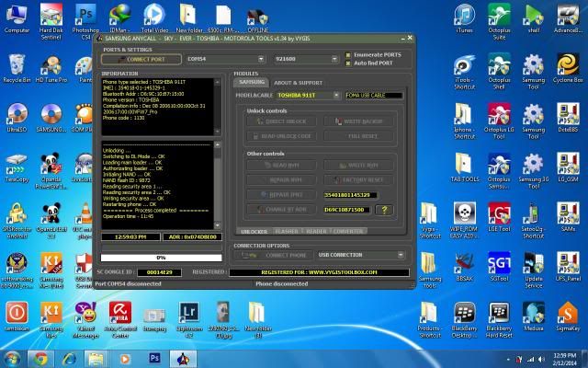Screen dimensions: 588x368
Task: Click the BT address field D69C10B71500
Action: tap(347, 210)
